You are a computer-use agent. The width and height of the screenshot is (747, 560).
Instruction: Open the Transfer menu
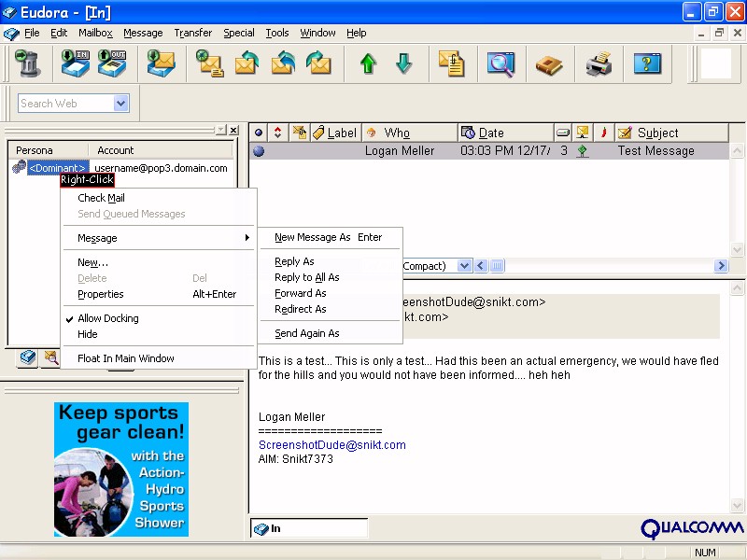point(193,33)
